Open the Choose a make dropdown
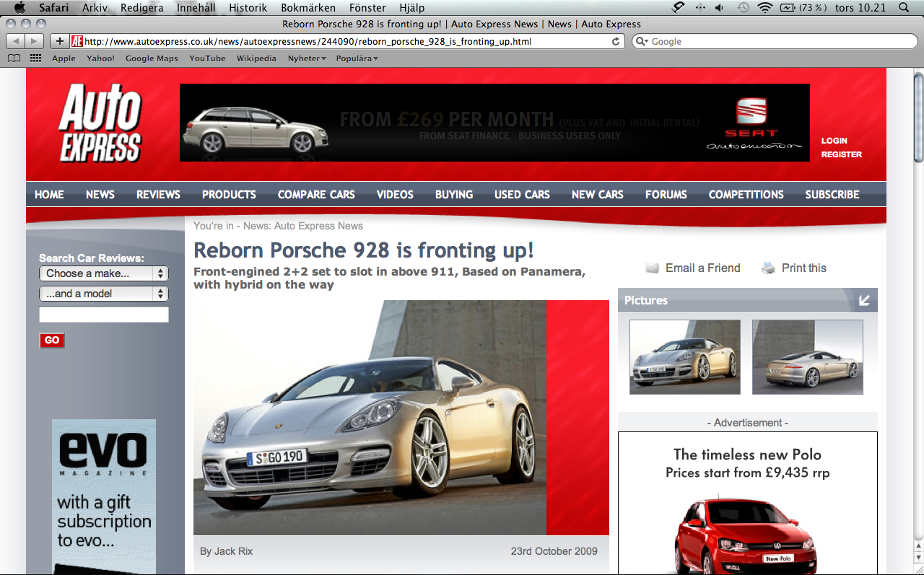The height and width of the screenshot is (575, 924). point(103,273)
